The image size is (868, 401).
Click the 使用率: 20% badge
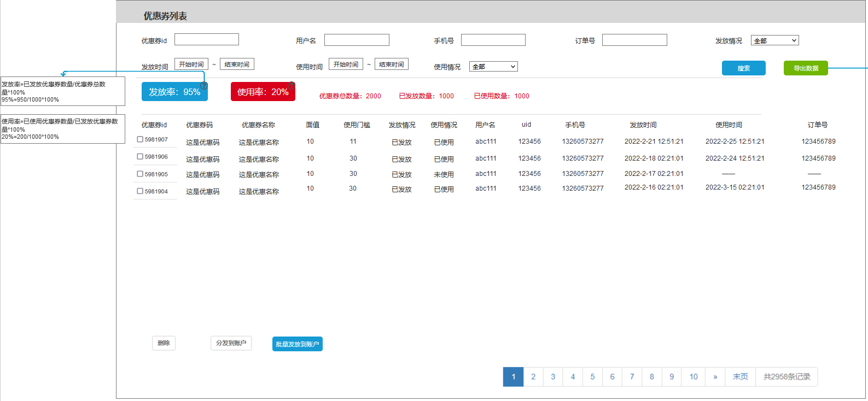point(263,92)
